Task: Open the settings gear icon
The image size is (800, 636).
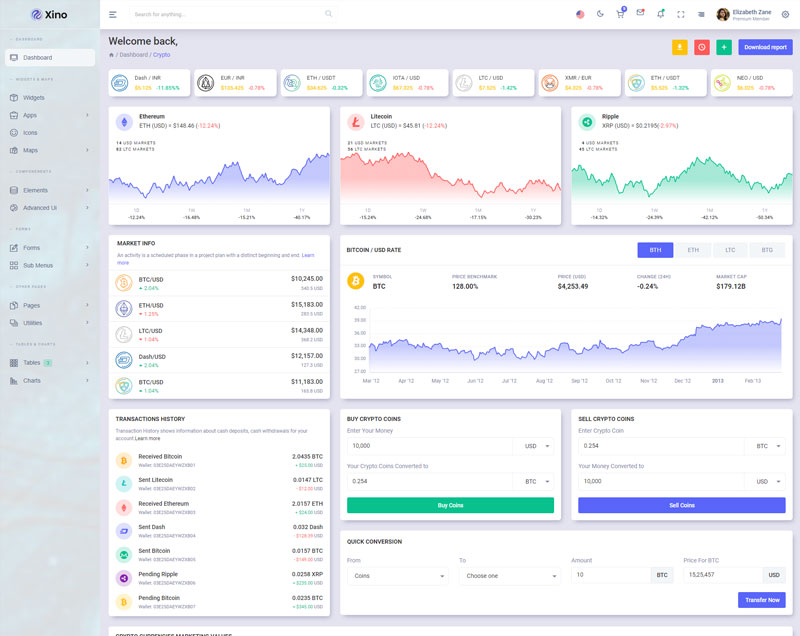Action: (785, 14)
